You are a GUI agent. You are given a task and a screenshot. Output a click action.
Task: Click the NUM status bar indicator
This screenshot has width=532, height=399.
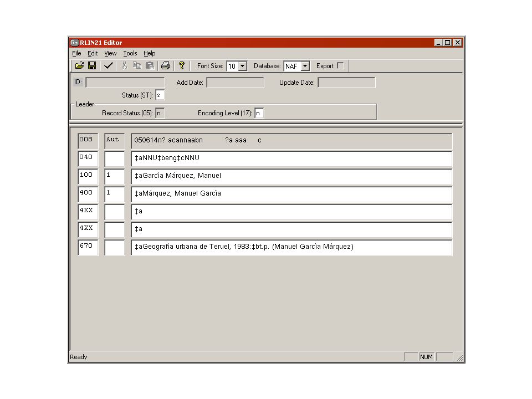pyautogui.click(x=427, y=357)
